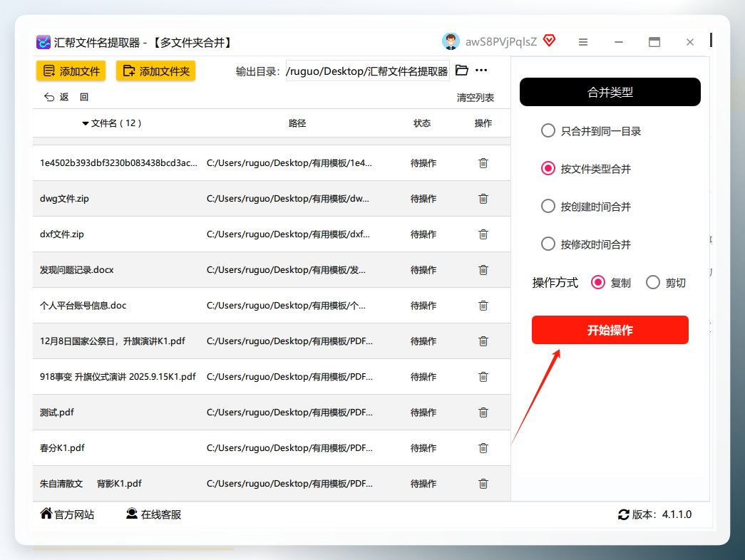
Task: Click the app logo in title bar
Action: tap(43, 42)
